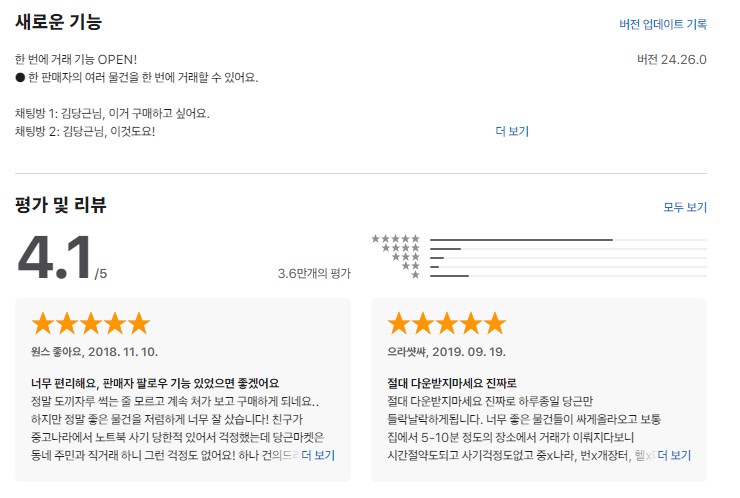Image resolution: width=740 pixels, height=498 pixels.
Task: Click the one-star rating distribution bar
Action: [568, 276]
